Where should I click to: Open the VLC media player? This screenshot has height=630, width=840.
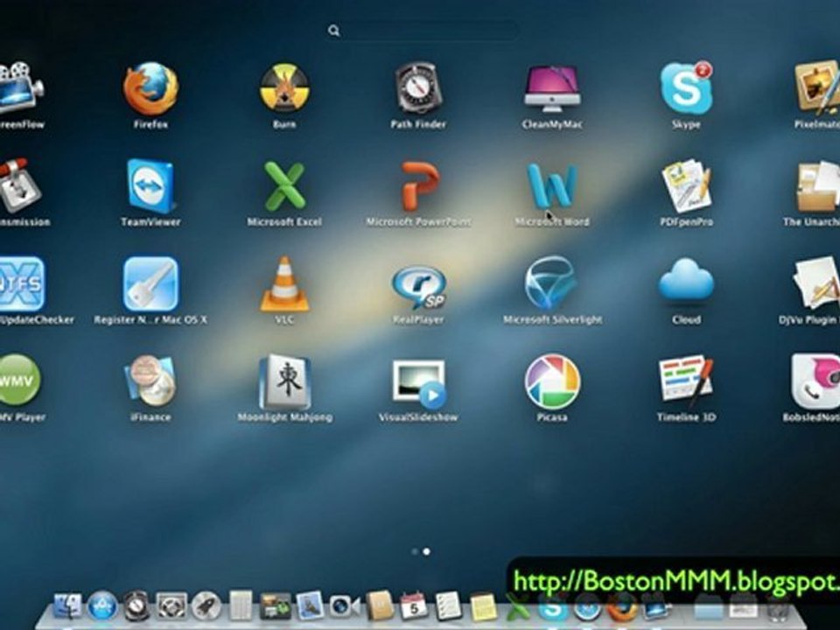(x=284, y=283)
